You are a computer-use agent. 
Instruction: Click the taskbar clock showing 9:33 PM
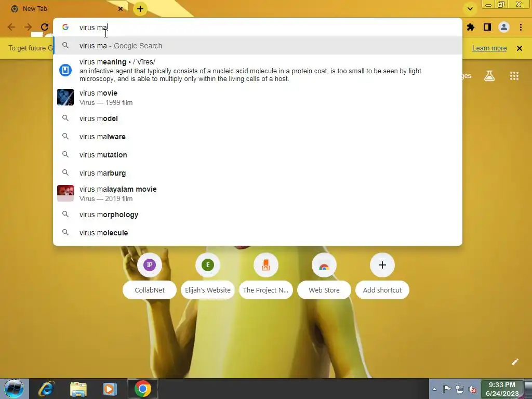coord(502,389)
